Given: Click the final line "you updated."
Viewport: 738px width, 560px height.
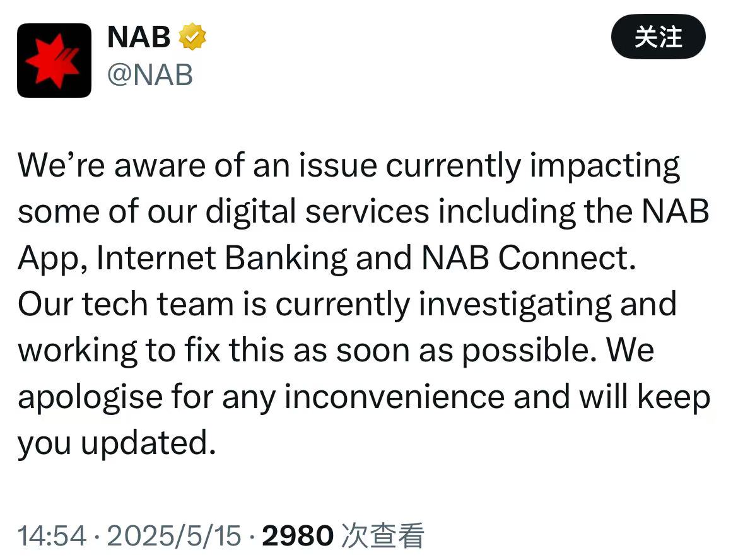Looking at the screenshot, I should pyautogui.click(x=117, y=443).
